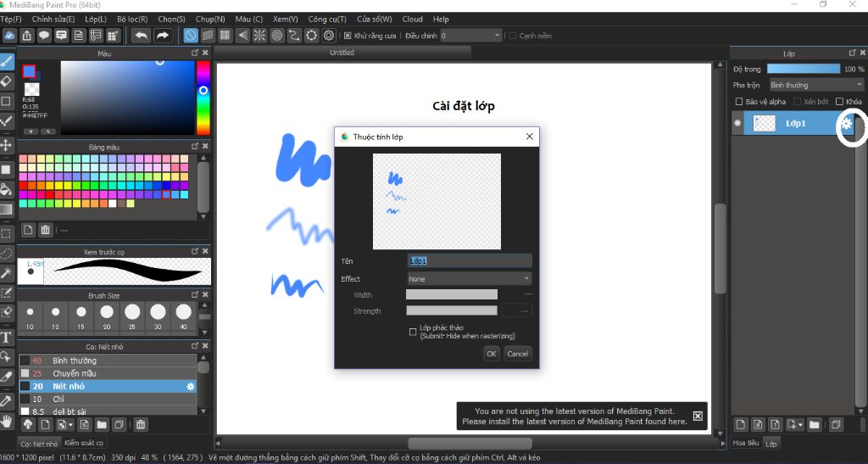Open the Pha trộn blending dropdown

816,85
